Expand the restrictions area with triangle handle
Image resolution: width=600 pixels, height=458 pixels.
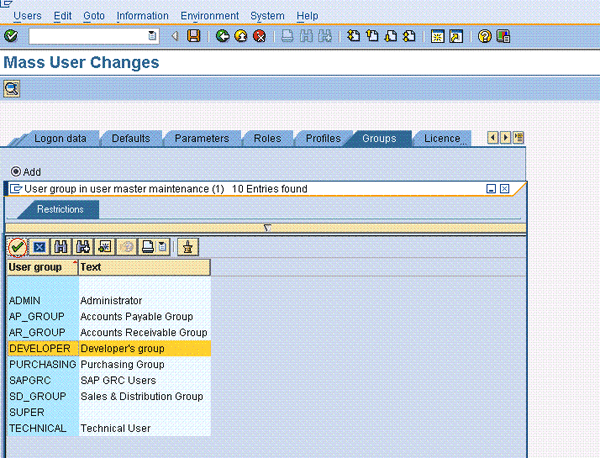coord(267,227)
